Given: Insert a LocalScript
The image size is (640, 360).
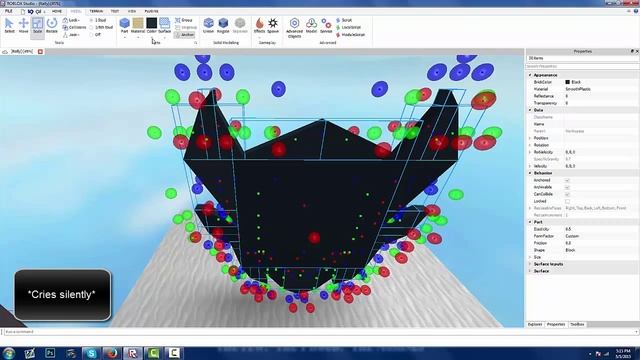Looking at the screenshot, I should (x=349, y=27).
